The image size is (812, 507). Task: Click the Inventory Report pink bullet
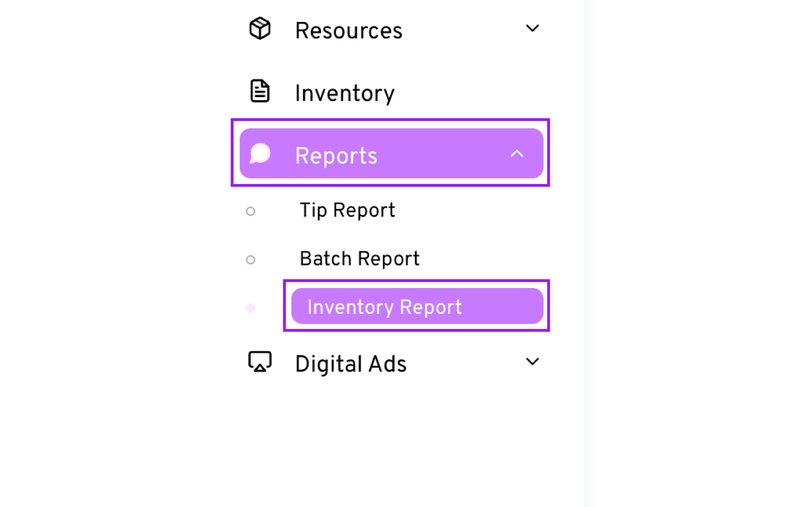click(x=250, y=308)
